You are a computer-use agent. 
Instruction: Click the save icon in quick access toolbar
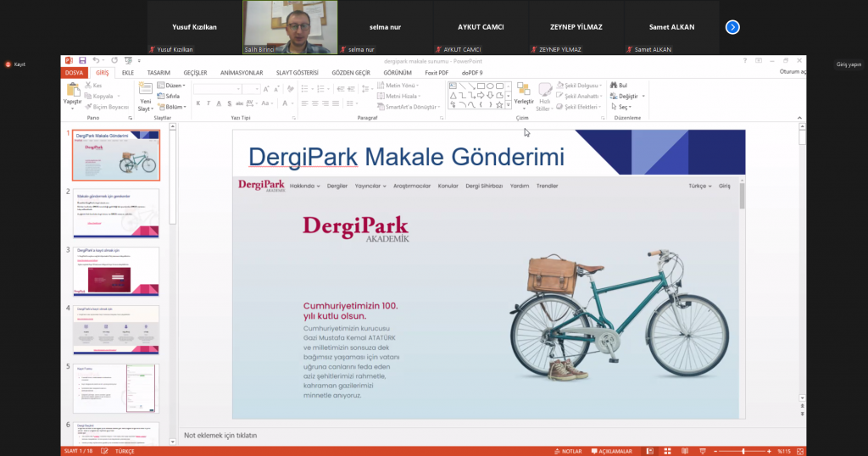82,60
